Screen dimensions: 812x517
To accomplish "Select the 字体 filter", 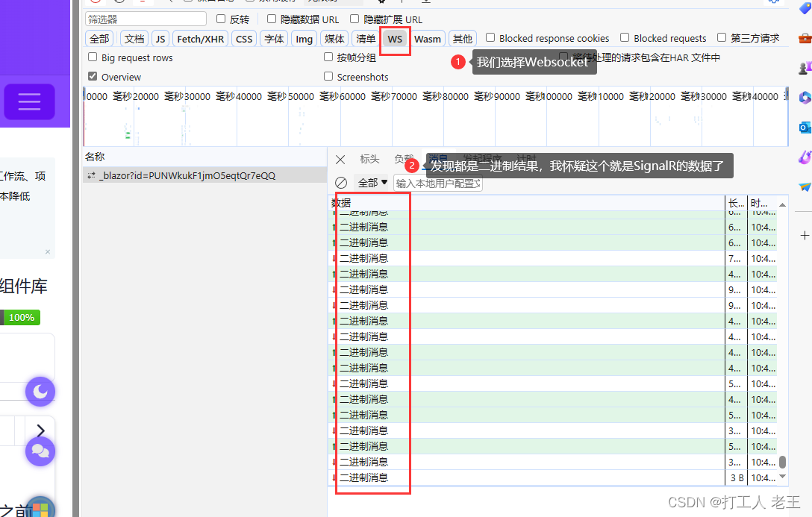I will [x=274, y=39].
